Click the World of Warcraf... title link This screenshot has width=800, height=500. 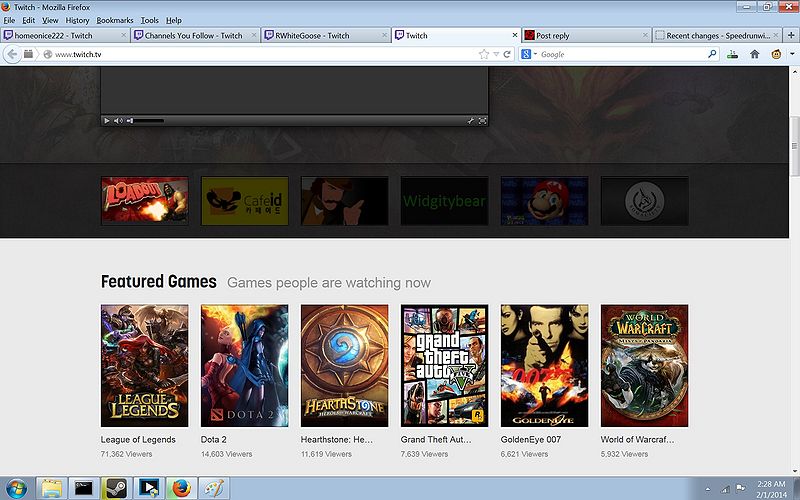[637, 439]
